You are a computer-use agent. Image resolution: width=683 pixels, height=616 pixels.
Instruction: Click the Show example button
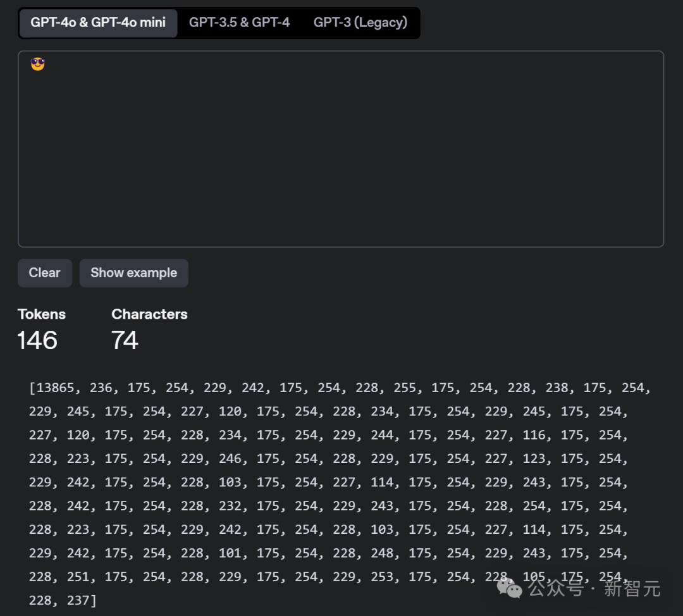point(133,273)
